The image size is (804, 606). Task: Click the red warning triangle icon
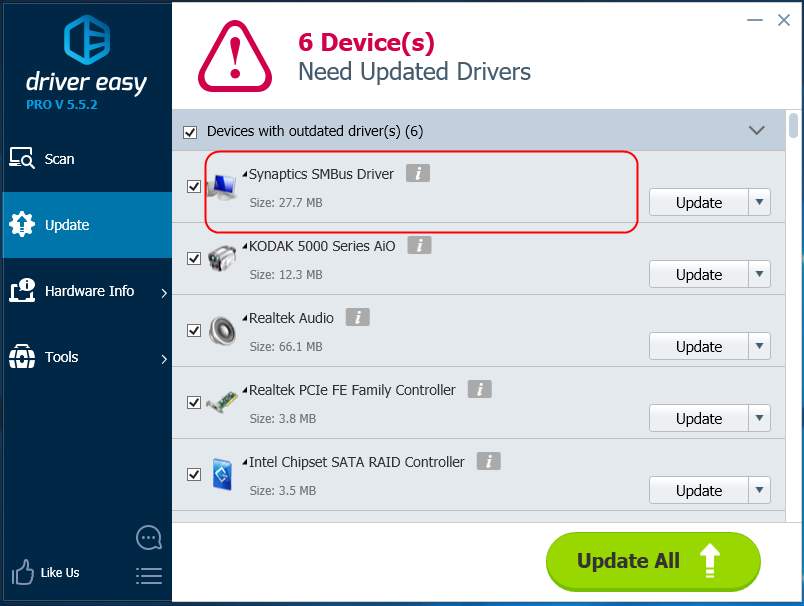235,56
